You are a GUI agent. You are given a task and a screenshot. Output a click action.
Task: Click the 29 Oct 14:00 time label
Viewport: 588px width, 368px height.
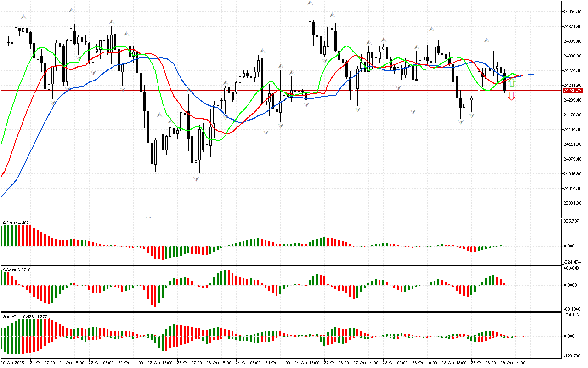513,363
